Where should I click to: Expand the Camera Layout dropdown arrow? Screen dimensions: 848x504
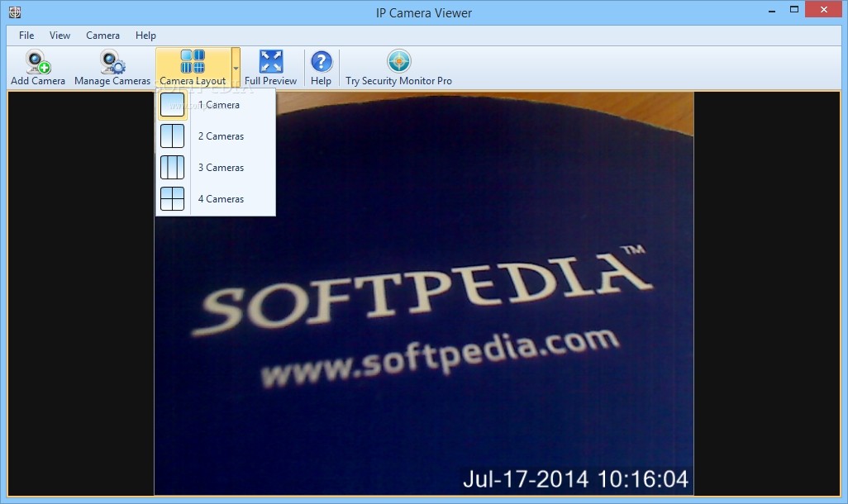pyautogui.click(x=236, y=68)
